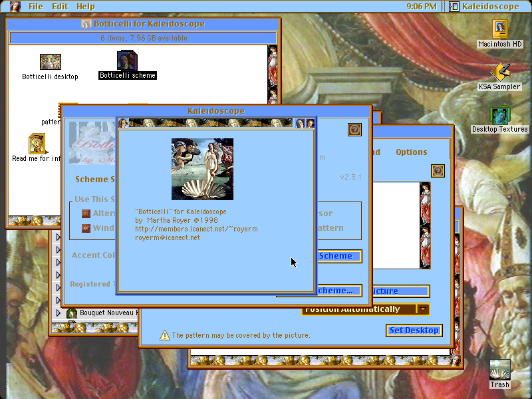Click the members.icanect.net URL text
This screenshot has width=532, height=399.
coord(196,229)
